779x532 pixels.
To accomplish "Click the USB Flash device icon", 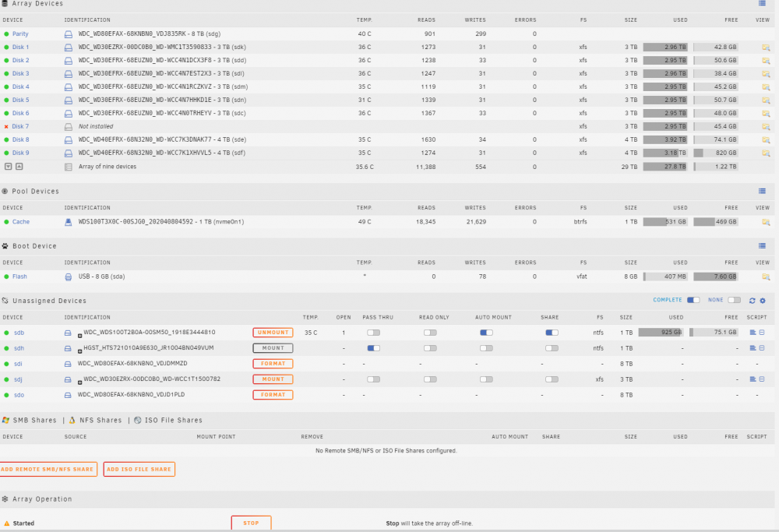I will (69, 277).
